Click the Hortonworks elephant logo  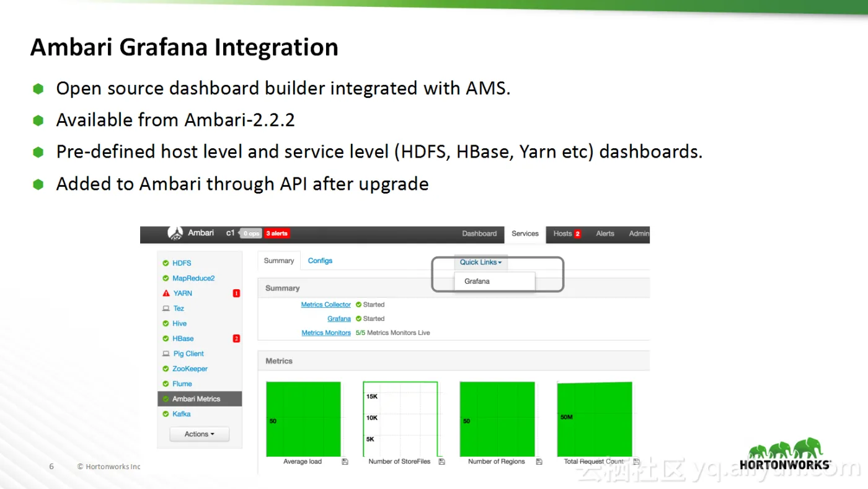pos(785,454)
